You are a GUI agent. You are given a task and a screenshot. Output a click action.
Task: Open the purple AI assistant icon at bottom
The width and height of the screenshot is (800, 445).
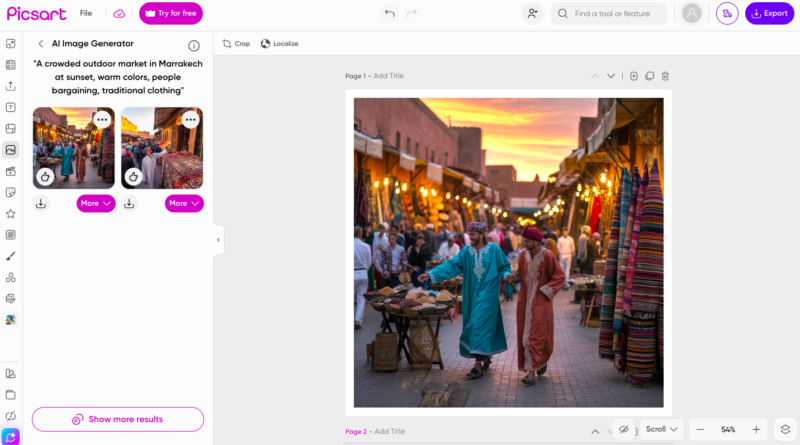11,437
